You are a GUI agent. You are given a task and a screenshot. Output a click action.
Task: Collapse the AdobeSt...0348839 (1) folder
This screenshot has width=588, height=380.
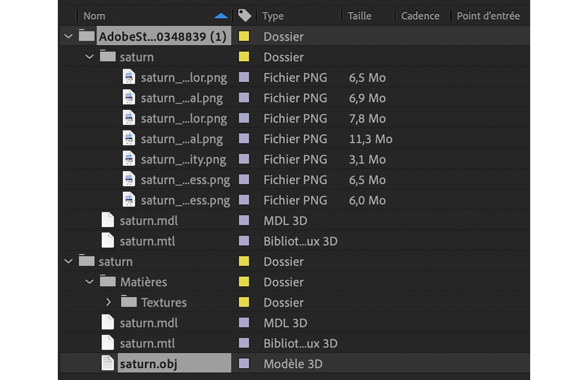click(x=68, y=35)
